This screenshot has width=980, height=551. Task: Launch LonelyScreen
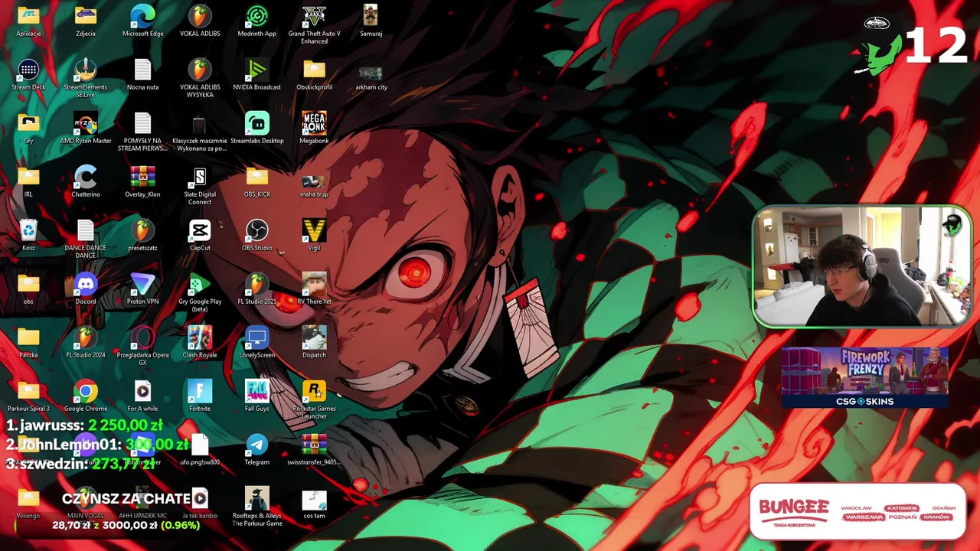pyautogui.click(x=257, y=343)
